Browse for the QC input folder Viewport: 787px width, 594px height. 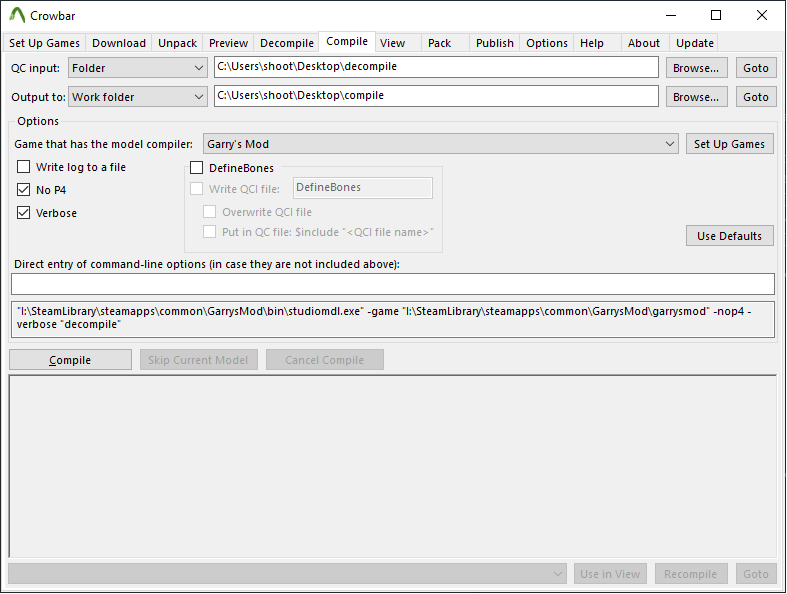[x=697, y=68]
